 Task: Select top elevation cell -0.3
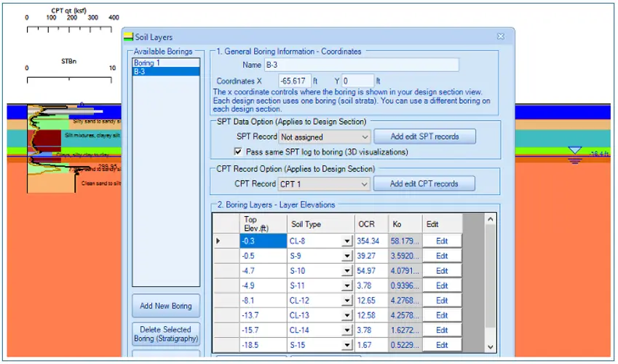coord(263,241)
